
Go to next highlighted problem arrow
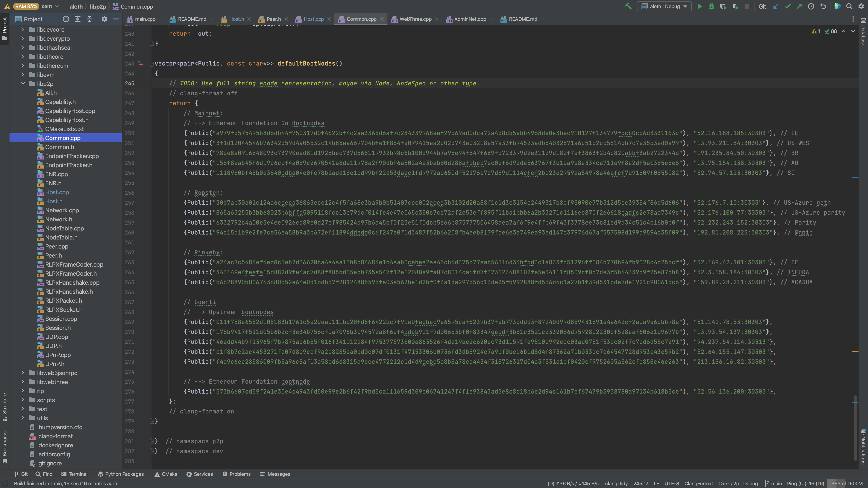[x=853, y=31]
